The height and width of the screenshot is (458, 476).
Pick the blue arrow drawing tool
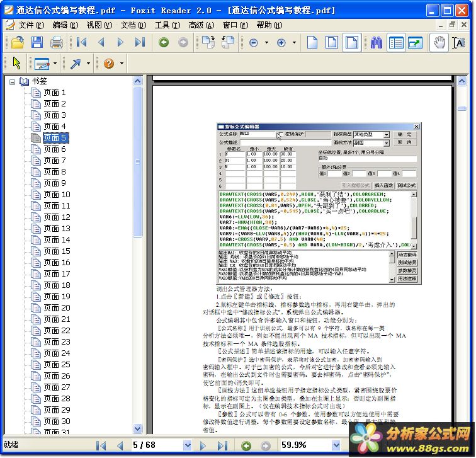click(76, 64)
